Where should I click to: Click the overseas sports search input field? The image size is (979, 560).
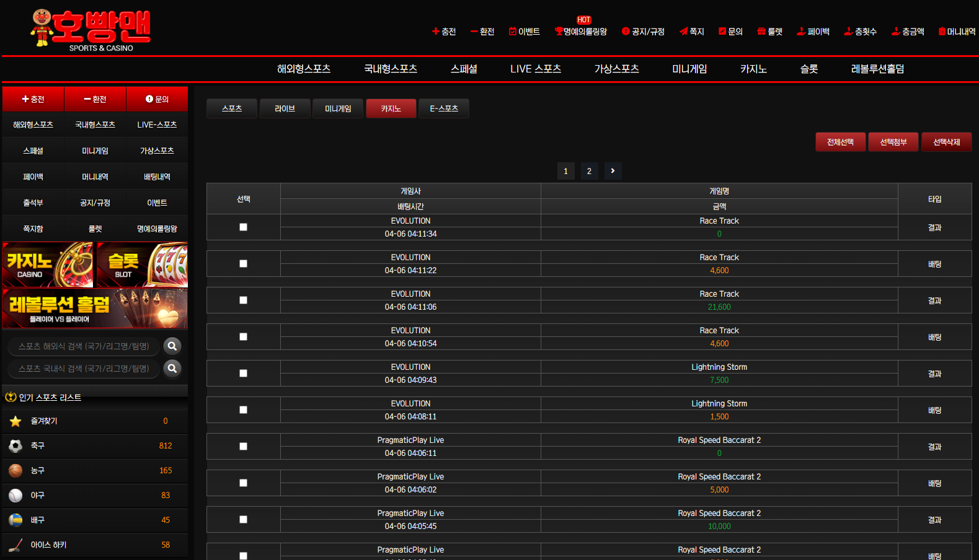(x=84, y=346)
